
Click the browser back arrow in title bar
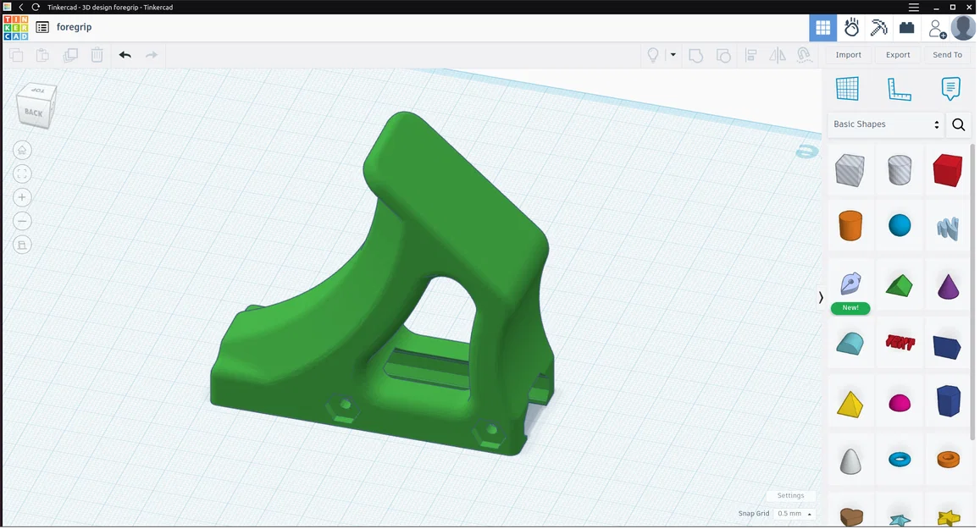(x=21, y=7)
